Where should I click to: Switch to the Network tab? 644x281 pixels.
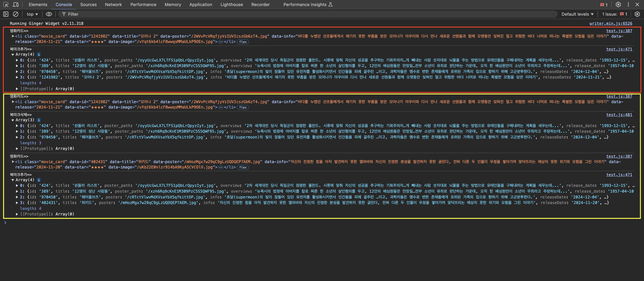(x=113, y=4)
